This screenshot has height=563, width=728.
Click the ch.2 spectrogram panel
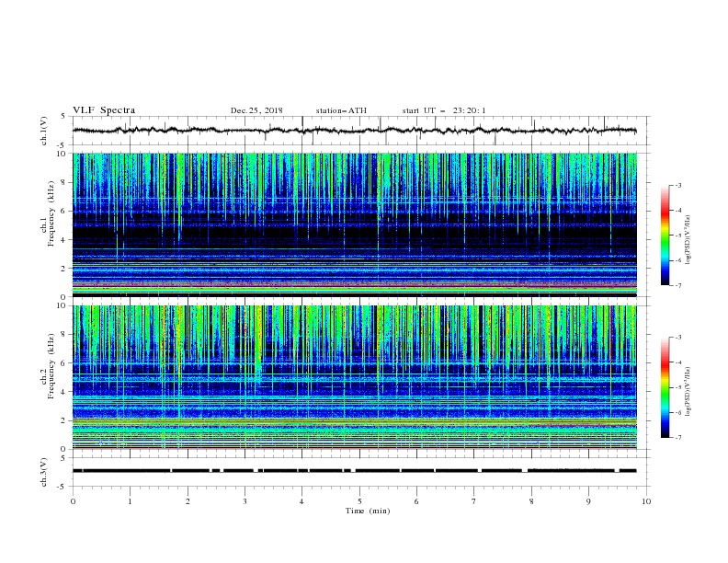(355, 377)
